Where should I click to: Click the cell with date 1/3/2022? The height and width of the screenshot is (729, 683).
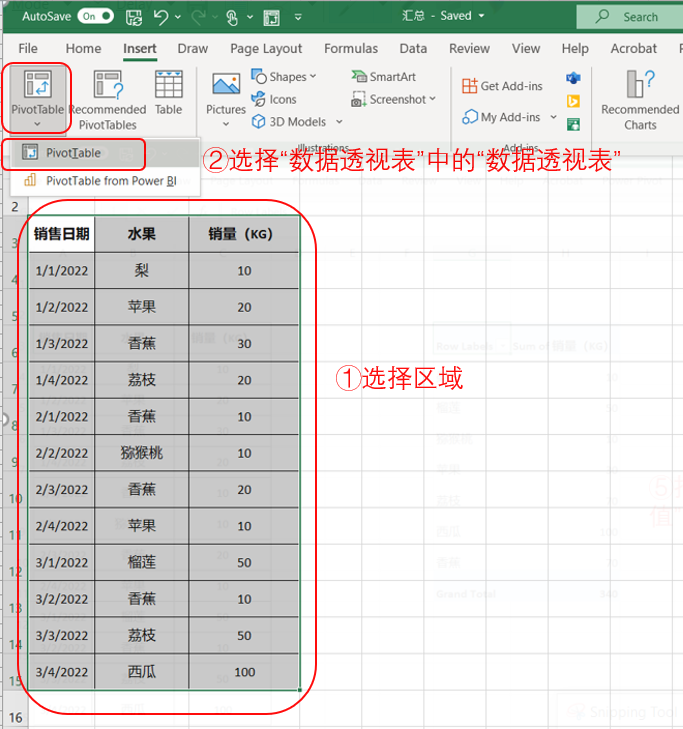(61, 344)
